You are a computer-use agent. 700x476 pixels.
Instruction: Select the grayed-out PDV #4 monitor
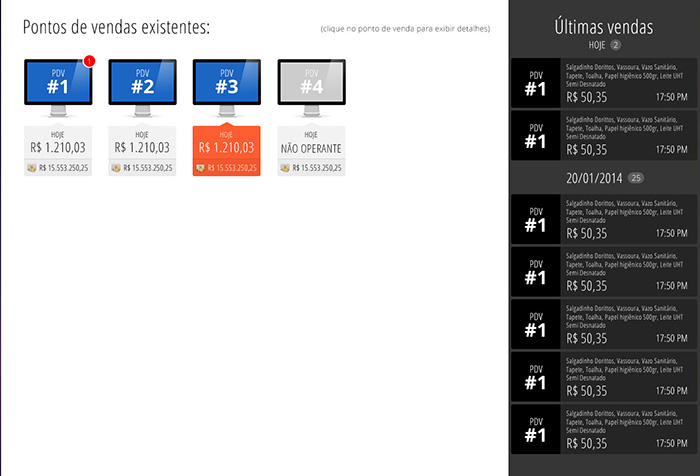point(311,83)
